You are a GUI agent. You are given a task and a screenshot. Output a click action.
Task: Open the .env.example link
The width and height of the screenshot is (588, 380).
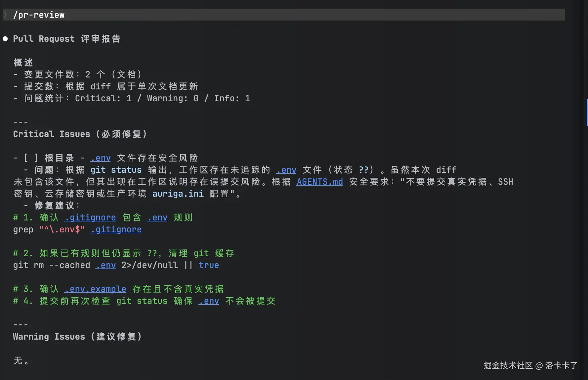click(x=95, y=289)
